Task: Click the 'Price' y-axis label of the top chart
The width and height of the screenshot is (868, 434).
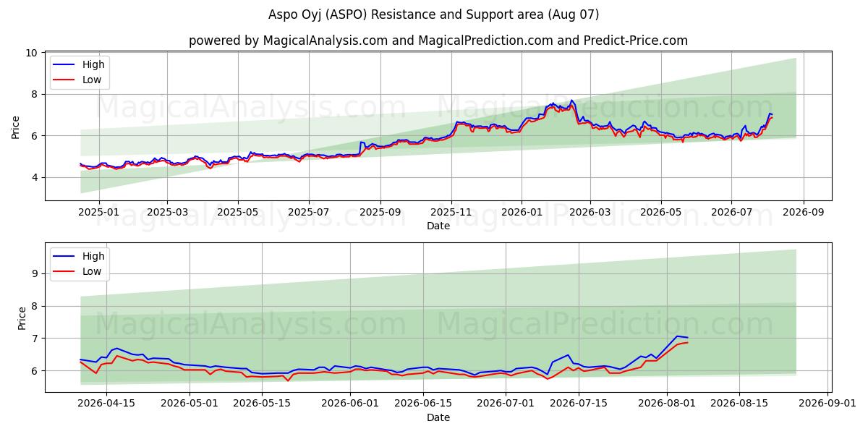Action: [16, 126]
